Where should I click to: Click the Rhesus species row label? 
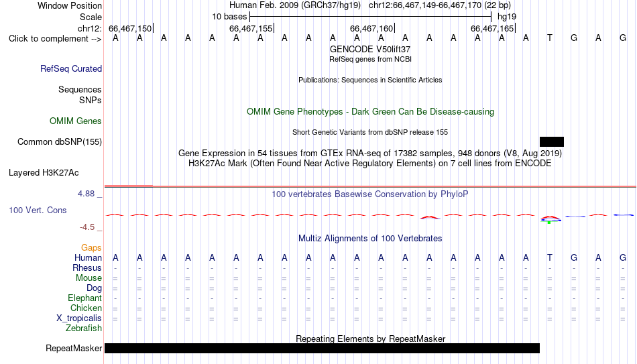[x=87, y=267]
